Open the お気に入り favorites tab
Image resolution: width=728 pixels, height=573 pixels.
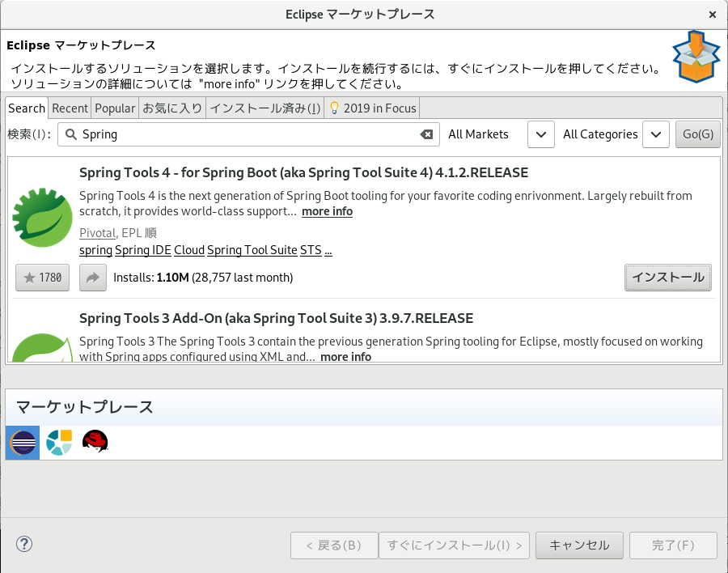(172, 108)
